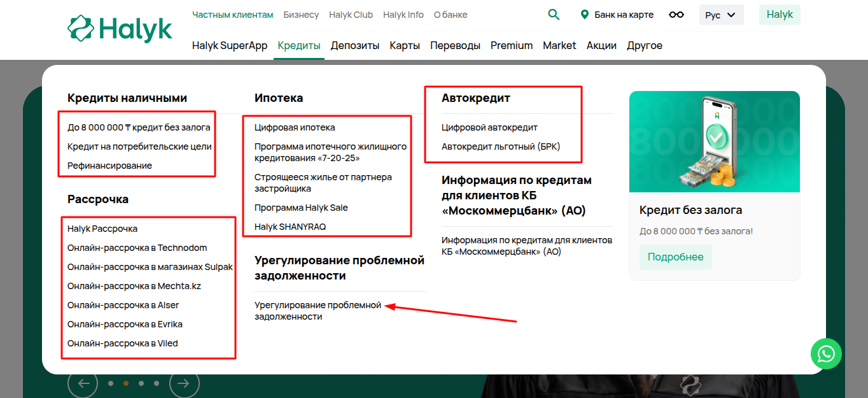Click Ипотека heading
The width and height of the screenshot is (868, 398).
click(279, 98)
